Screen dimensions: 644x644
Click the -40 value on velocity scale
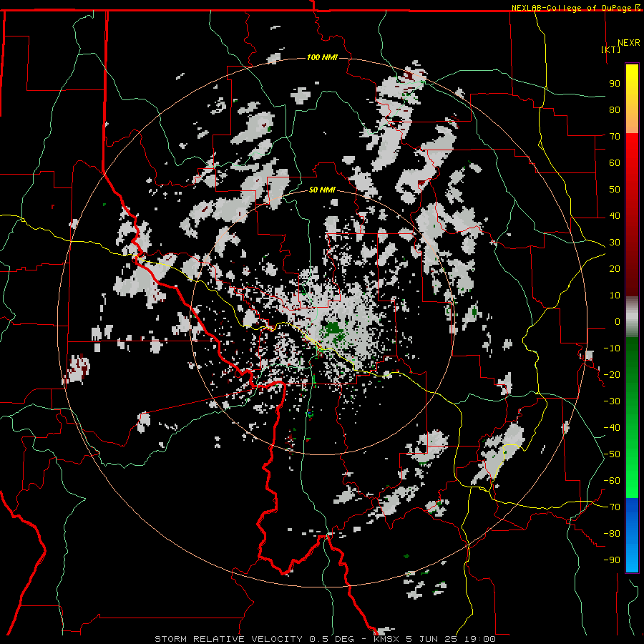point(612,428)
